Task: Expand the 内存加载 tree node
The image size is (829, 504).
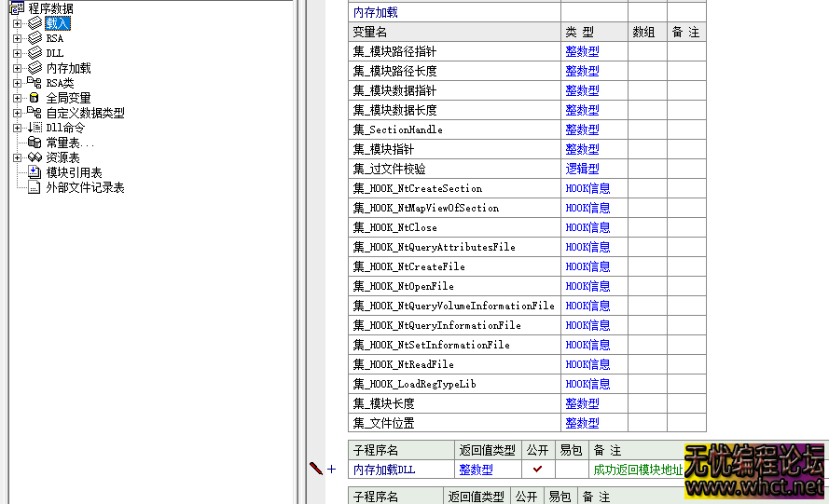Action: [17, 68]
